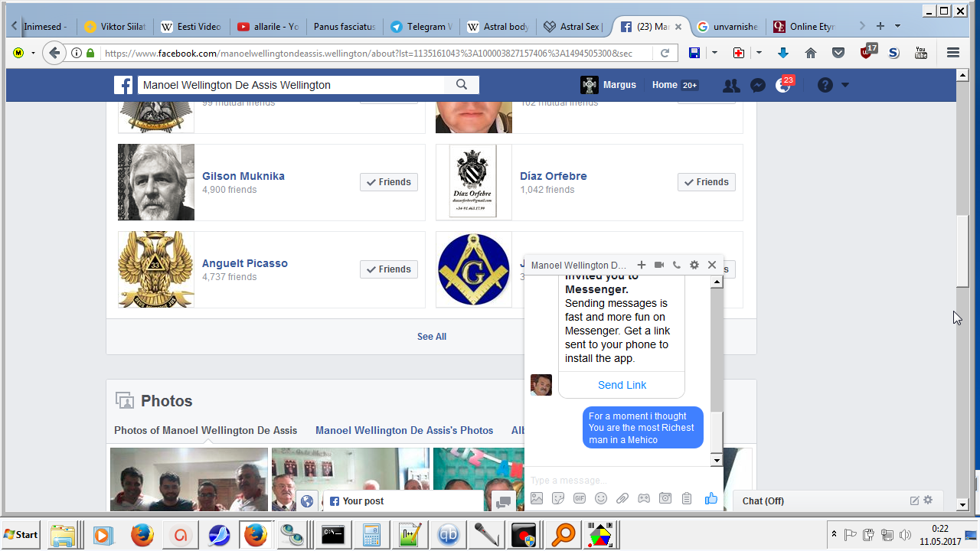This screenshot has height=551, width=980.
Task: Open Facebook notifications globe with 23 badge
Action: point(782,85)
